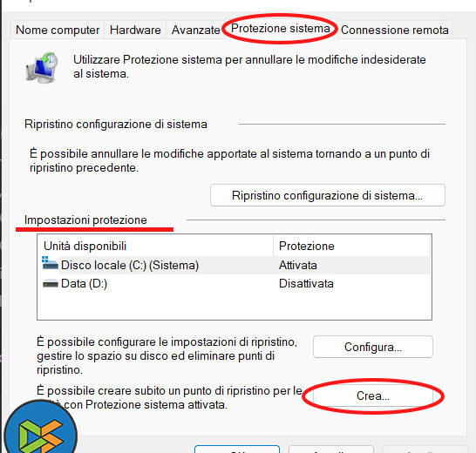Click the partially visible OK button
Screen dimensions: 476x453
coord(237,450)
